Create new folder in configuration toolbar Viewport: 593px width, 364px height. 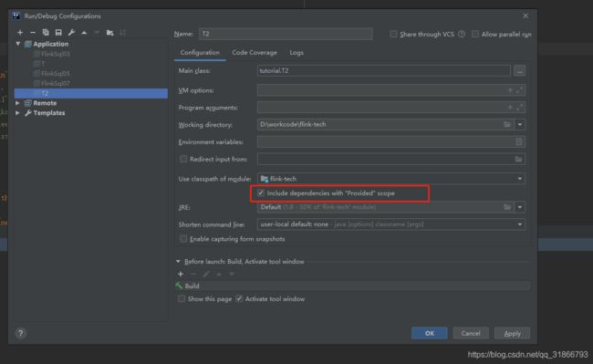click(110, 33)
